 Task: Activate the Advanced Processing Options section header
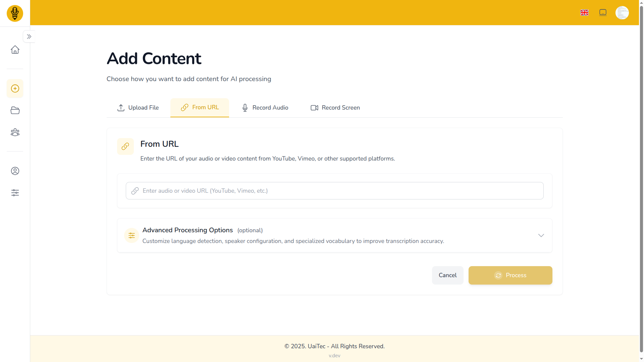tap(187, 230)
